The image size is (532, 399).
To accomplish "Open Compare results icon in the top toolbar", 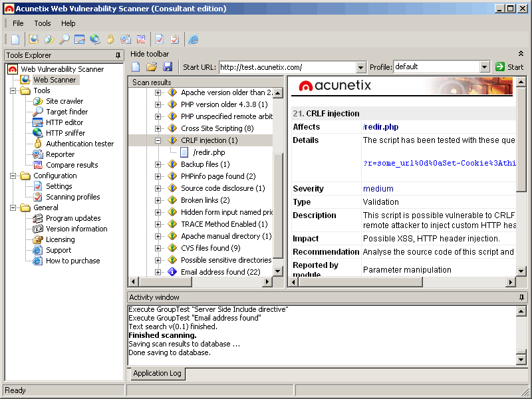I will 141,39.
